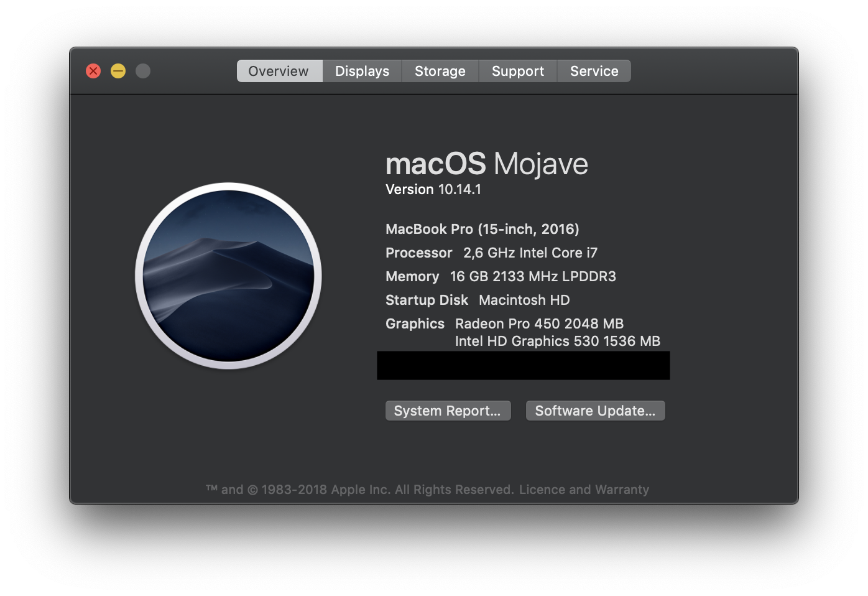Click the Memory specification line
868x596 pixels.
500,276
